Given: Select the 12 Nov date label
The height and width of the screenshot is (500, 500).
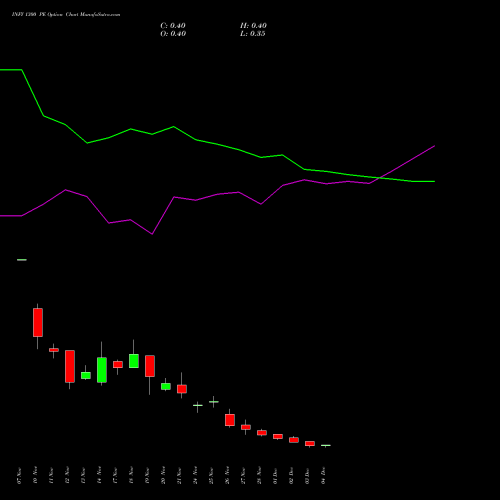Looking at the screenshot, I should (x=67, y=476).
